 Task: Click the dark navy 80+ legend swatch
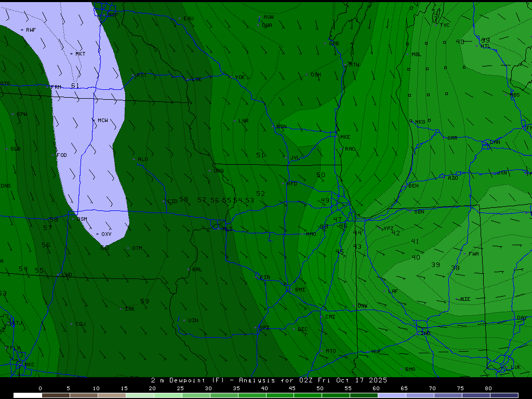pyautogui.click(x=504, y=395)
